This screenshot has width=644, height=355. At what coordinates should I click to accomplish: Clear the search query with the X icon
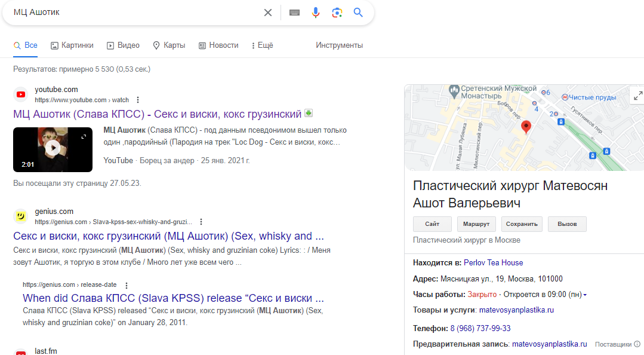268,13
